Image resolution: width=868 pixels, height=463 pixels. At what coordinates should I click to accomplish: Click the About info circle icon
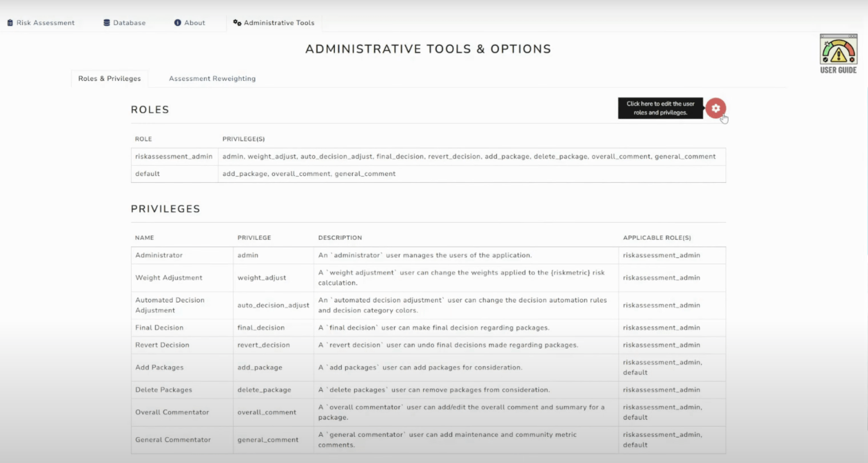coord(178,23)
